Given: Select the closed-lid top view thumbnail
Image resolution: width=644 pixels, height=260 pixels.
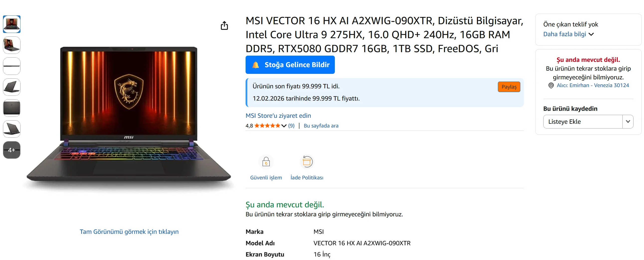Looking at the screenshot, I should pyautogui.click(x=11, y=108).
